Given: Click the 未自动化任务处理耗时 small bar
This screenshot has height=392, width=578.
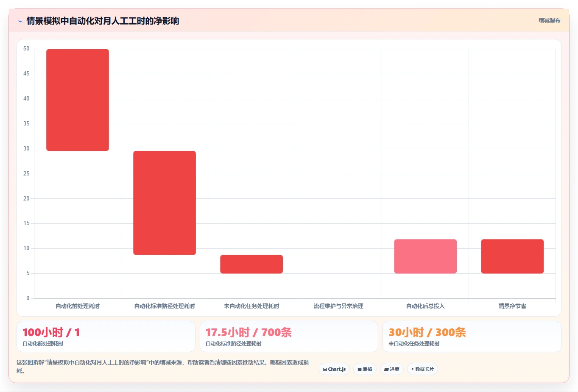Looking at the screenshot, I should click(251, 264).
